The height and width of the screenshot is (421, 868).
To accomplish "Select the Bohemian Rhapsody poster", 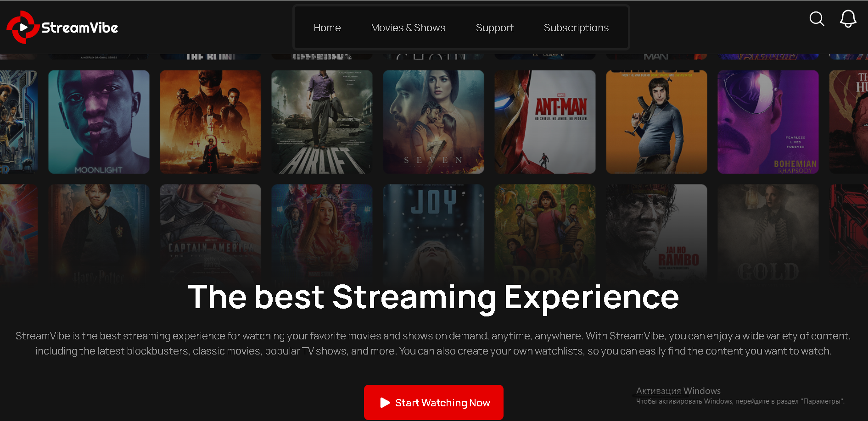I will (x=768, y=122).
